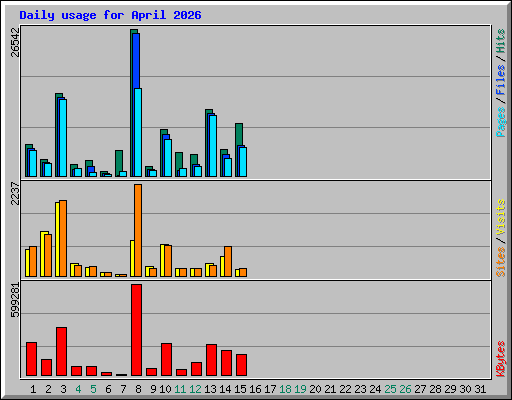
Task: Click the 26542 hits axis value
Action: [16, 42]
